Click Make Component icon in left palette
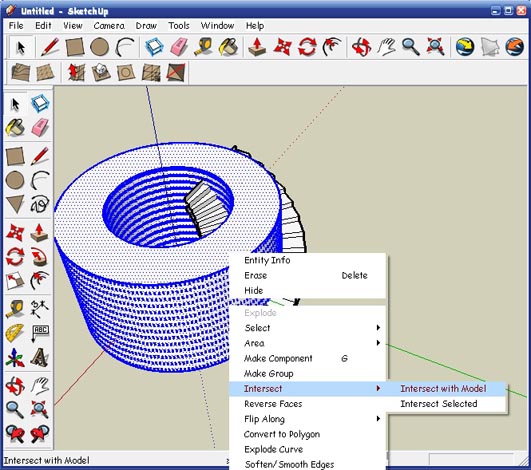 40,104
